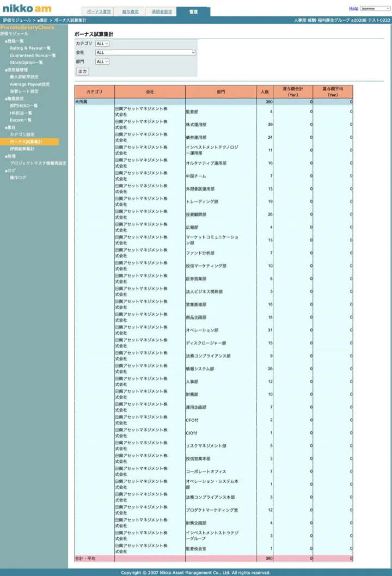This screenshot has height=576, width=392.
Task: Open プロジェクトマスタ情報再設定 in sidebar
Action: (38, 163)
